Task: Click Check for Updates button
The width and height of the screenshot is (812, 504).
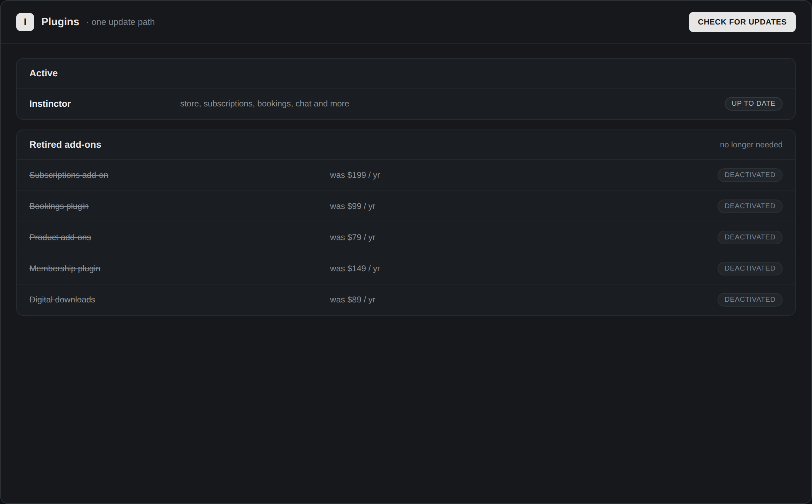Action: click(742, 22)
